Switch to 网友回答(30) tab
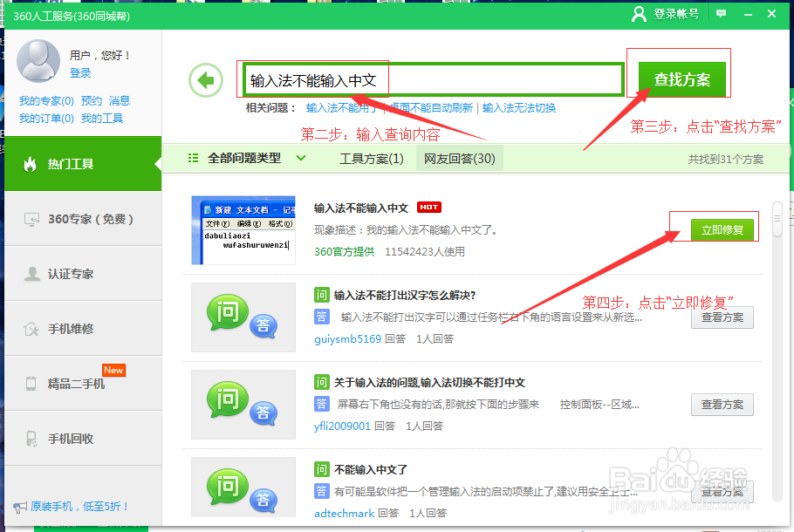 (459, 159)
